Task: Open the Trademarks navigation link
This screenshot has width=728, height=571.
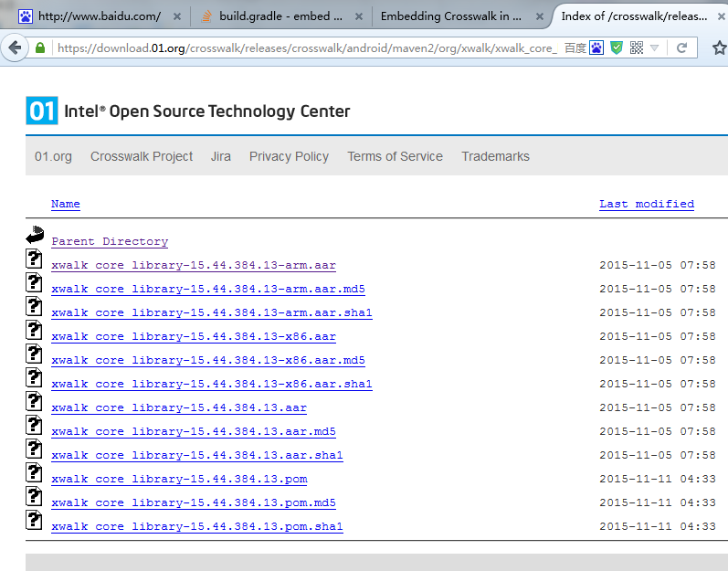Action: [495, 156]
